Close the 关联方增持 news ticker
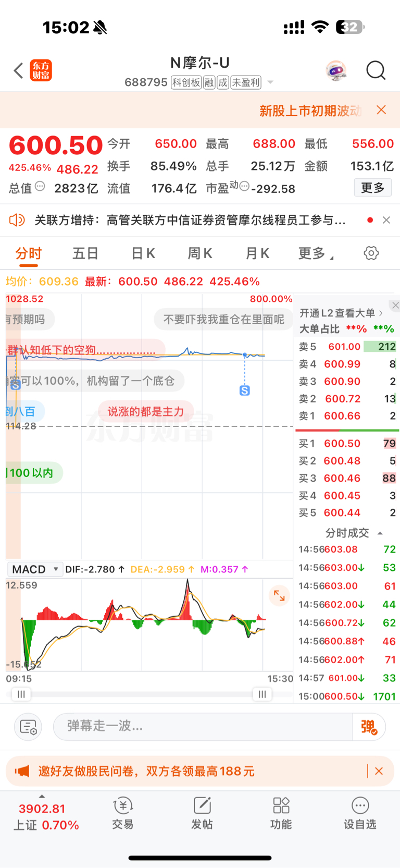Screen dimensions: 400x868 pos(386,220)
